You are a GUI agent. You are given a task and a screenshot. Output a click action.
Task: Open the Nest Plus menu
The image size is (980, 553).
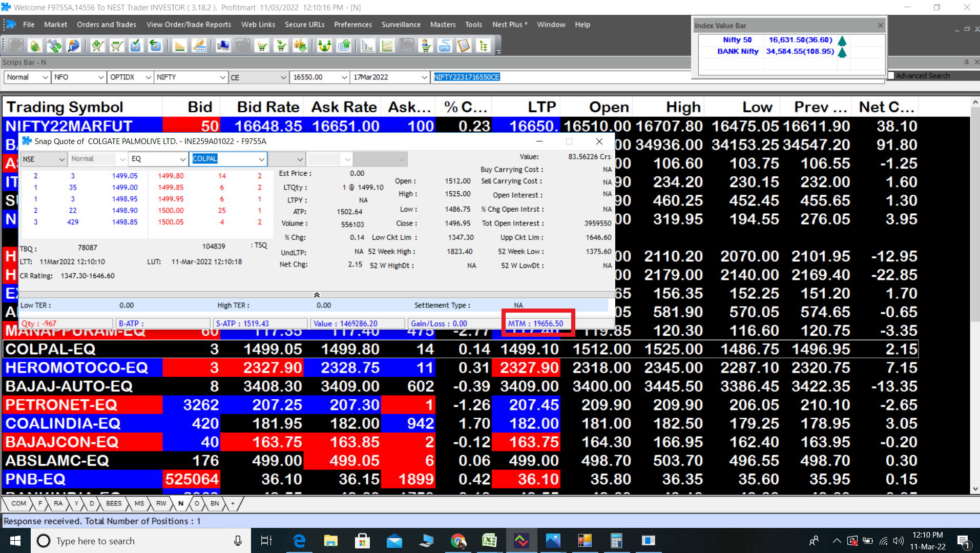tap(510, 25)
